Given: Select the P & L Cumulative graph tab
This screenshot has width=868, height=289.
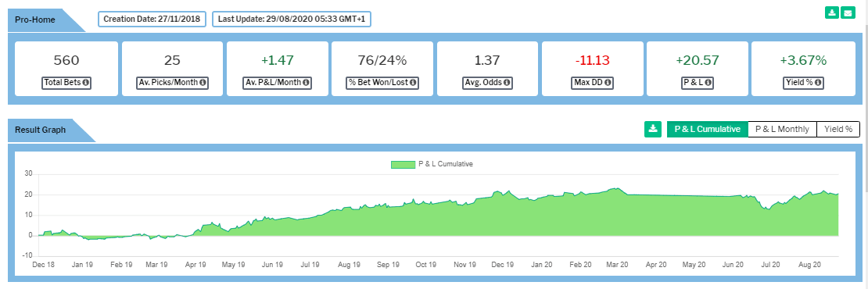Looking at the screenshot, I should coord(708,130).
